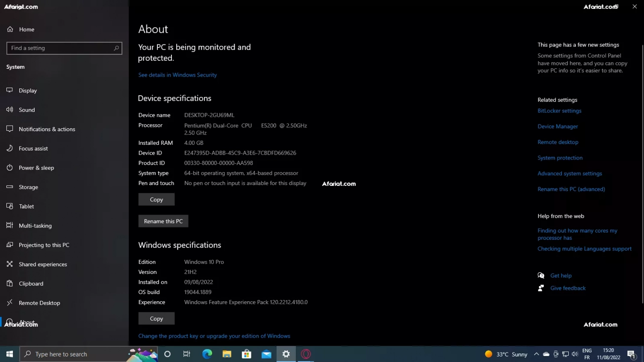
Task: Open File Explorer from taskbar
Action: pyautogui.click(x=227, y=354)
